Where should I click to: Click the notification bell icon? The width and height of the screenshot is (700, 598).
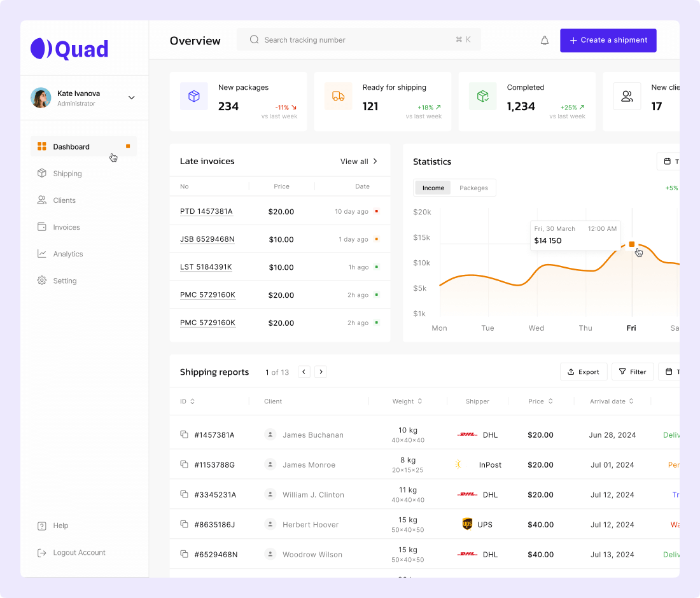[545, 41]
